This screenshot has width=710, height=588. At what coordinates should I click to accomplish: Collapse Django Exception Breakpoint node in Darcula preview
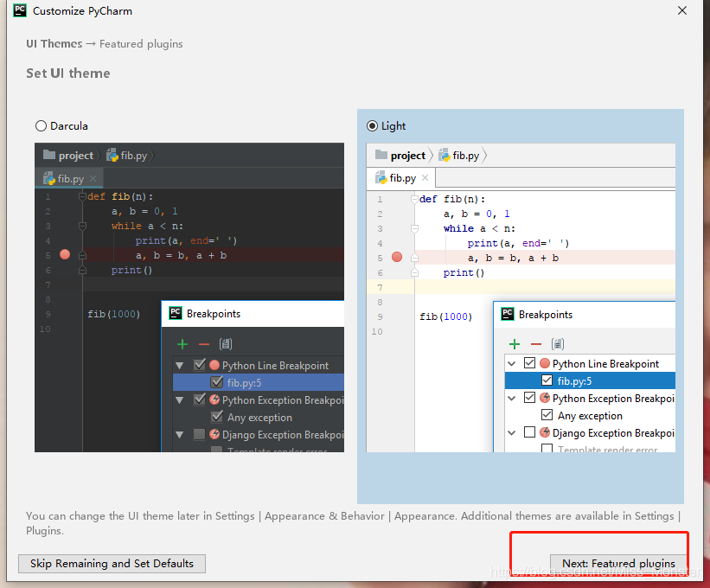pyautogui.click(x=180, y=435)
